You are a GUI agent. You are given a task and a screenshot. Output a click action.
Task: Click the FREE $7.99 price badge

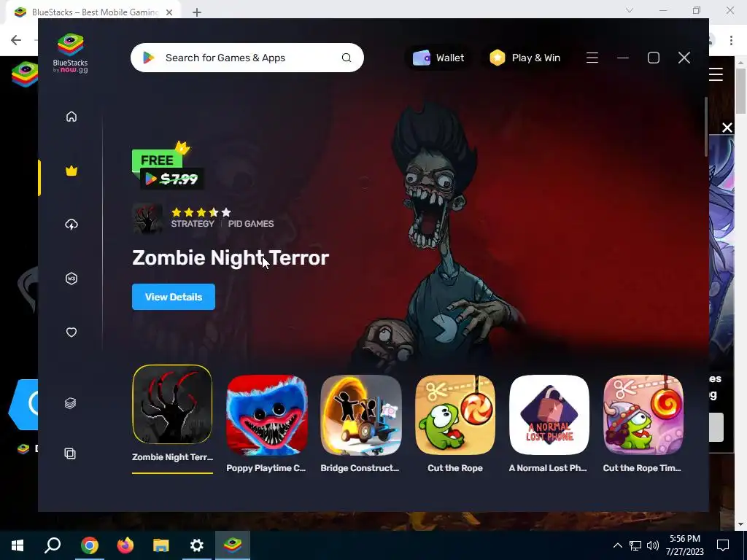168,166
